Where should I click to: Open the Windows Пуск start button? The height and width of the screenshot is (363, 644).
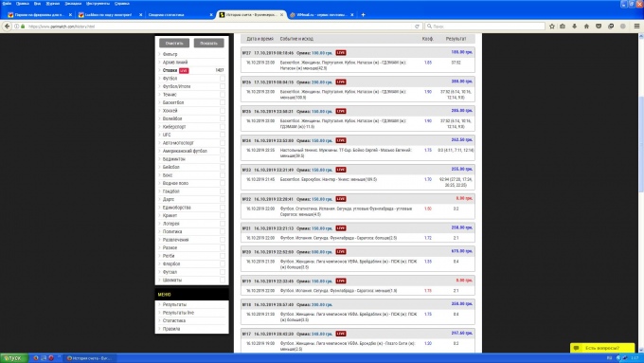point(14,358)
